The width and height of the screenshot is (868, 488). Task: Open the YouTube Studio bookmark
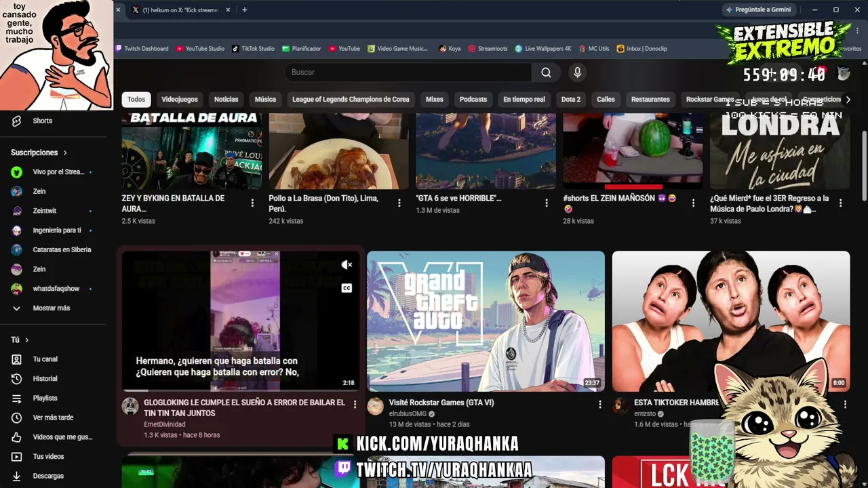coord(200,49)
